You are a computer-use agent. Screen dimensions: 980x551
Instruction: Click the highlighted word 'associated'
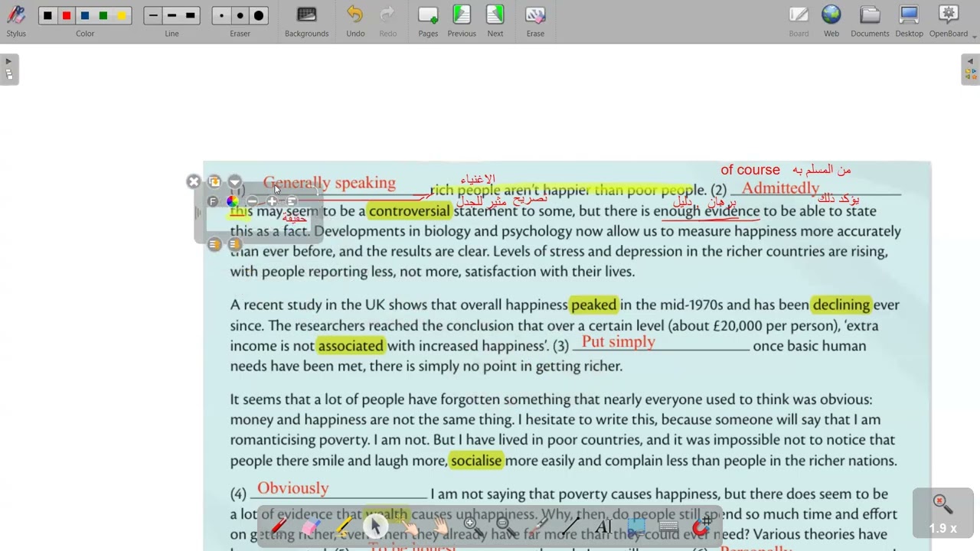[351, 346]
